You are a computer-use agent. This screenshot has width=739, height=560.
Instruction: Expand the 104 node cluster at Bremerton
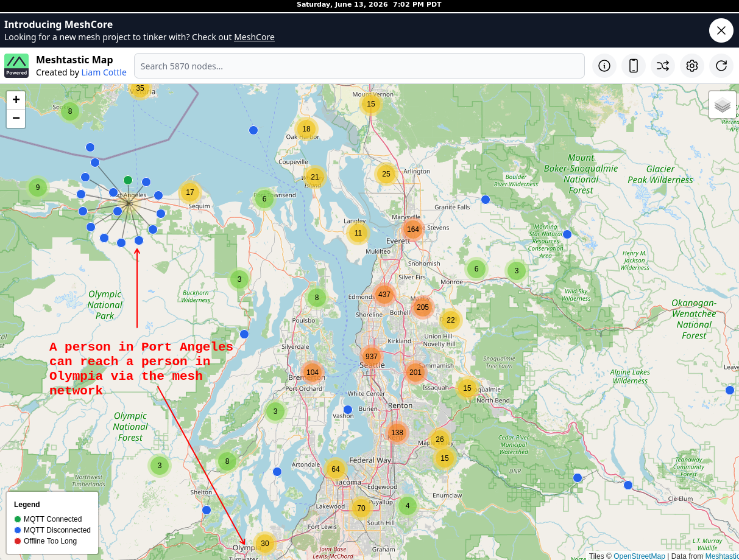pos(313,373)
